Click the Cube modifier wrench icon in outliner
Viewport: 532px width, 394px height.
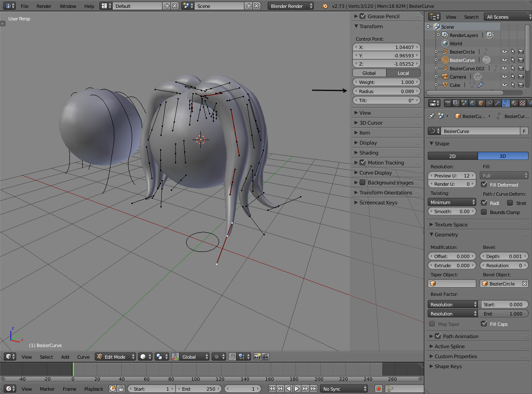[x=481, y=85]
